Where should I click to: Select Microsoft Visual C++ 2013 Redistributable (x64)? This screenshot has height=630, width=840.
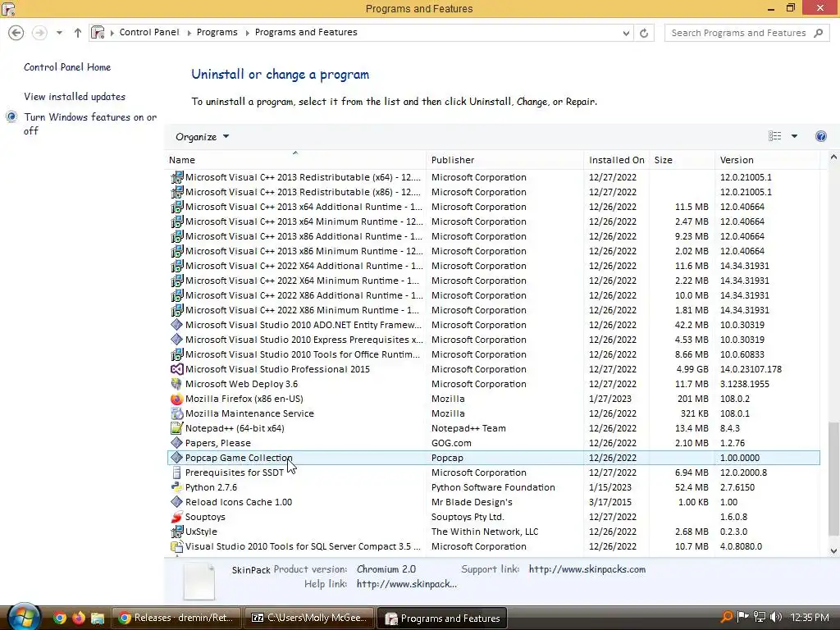click(493, 177)
